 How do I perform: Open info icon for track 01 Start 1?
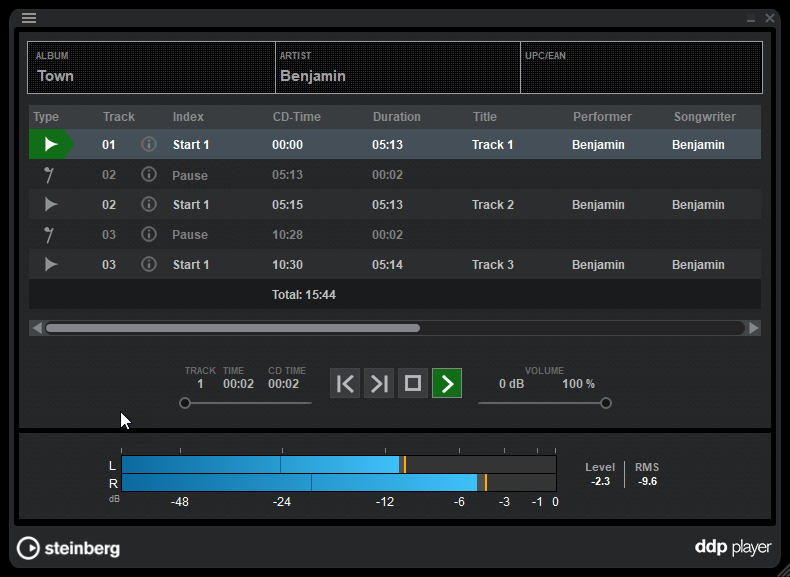[149, 144]
